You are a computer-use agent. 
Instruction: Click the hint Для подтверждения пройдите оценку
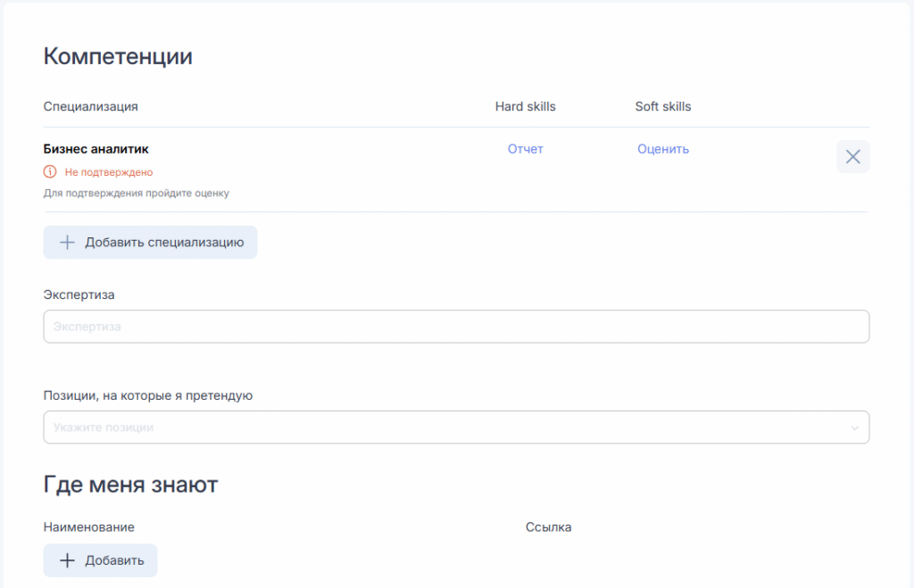(136, 193)
